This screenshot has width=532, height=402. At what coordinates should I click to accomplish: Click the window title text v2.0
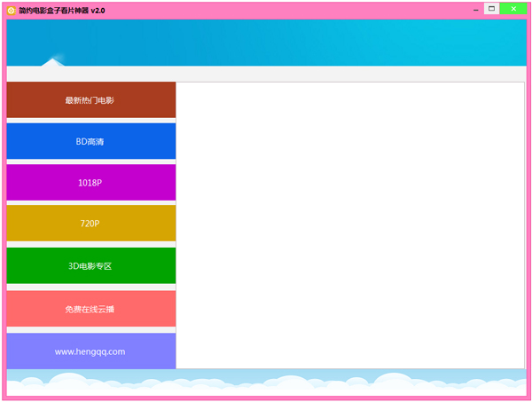[62, 10]
